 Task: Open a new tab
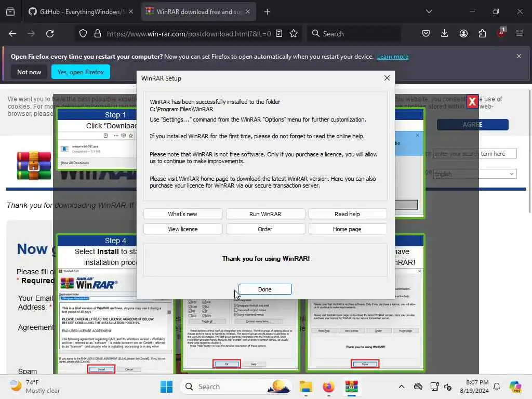pos(268,12)
